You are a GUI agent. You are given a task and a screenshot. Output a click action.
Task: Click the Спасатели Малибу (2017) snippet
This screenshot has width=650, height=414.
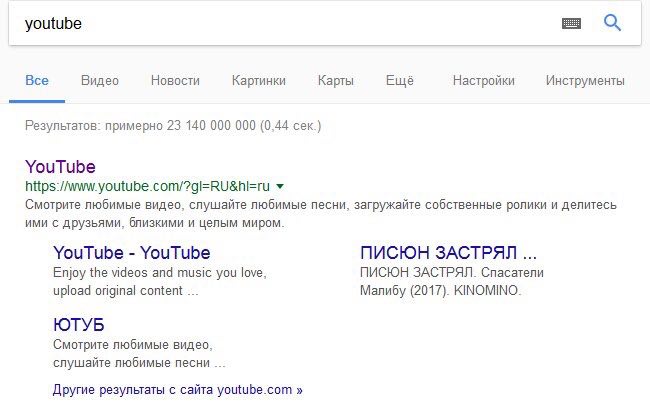[x=452, y=282]
